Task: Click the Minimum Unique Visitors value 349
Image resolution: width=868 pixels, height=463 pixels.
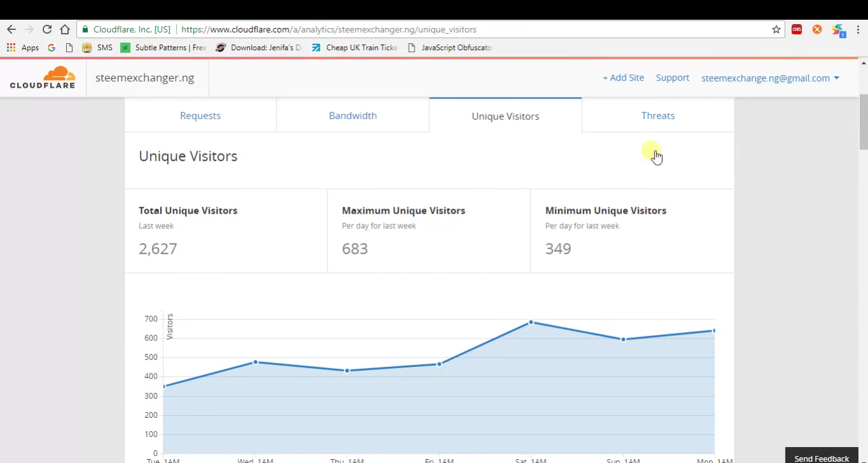Action: pos(558,249)
